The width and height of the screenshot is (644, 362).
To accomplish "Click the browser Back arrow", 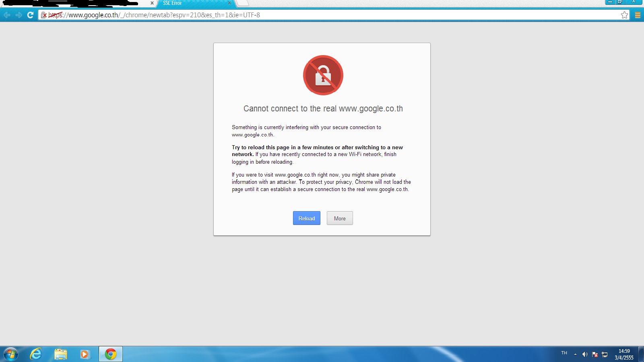I will [7, 15].
